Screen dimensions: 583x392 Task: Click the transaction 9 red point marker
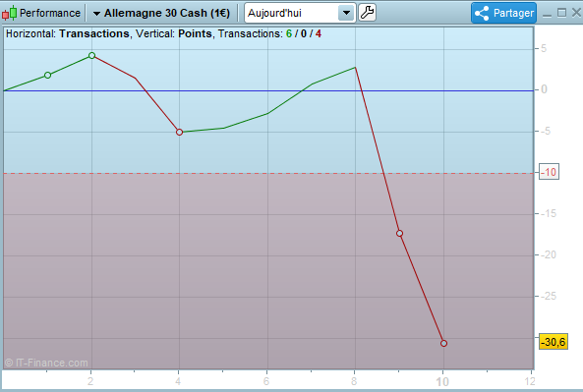click(x=400, y=234)
